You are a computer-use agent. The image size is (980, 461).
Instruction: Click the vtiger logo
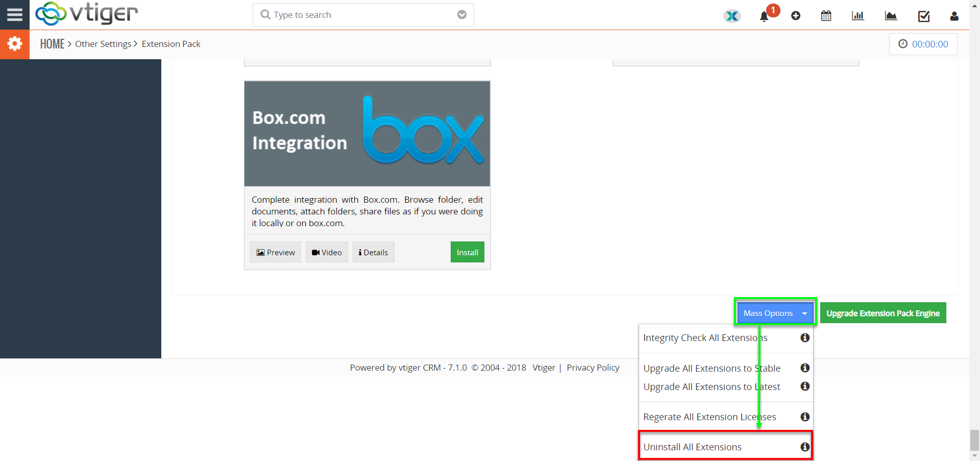point(87,14)
